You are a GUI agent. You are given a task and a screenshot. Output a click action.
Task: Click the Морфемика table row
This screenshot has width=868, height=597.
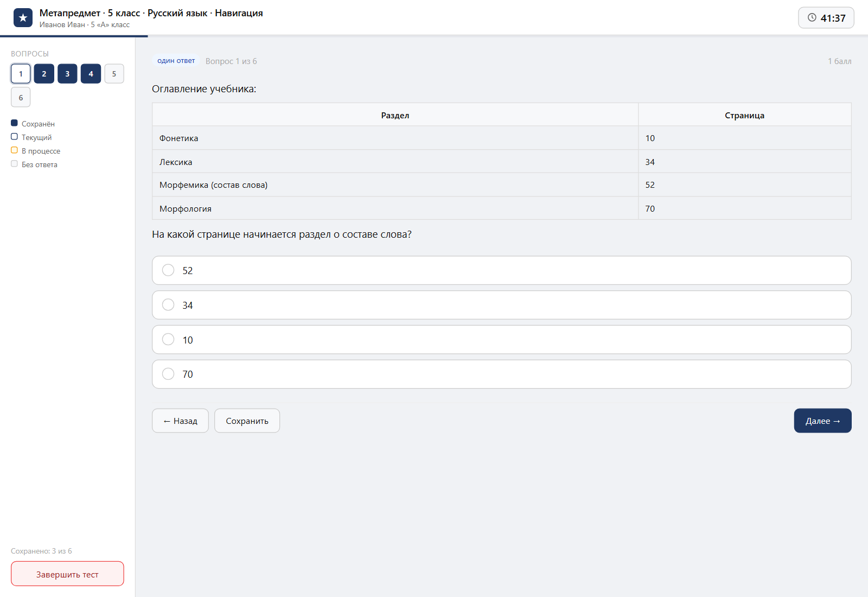click(501, 185)
